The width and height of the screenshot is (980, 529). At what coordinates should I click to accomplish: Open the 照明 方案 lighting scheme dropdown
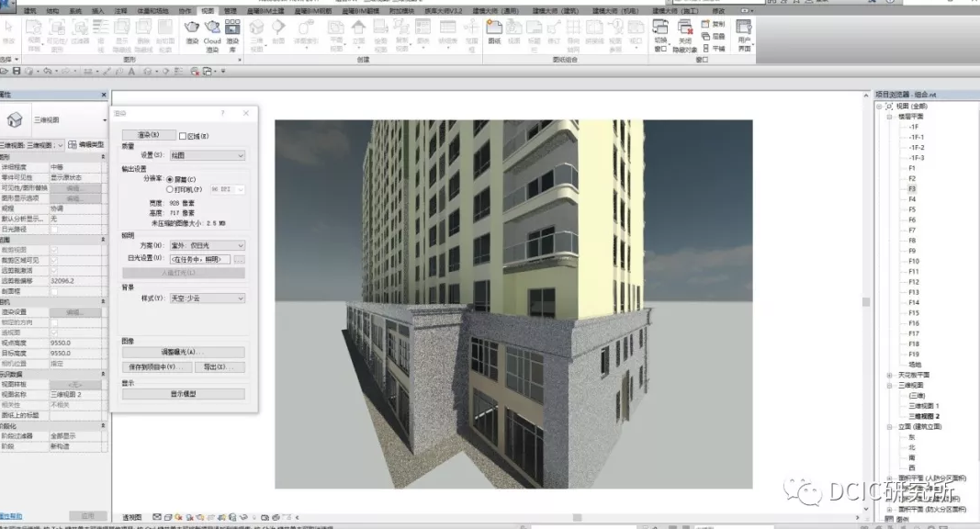(x=207, y=245)
